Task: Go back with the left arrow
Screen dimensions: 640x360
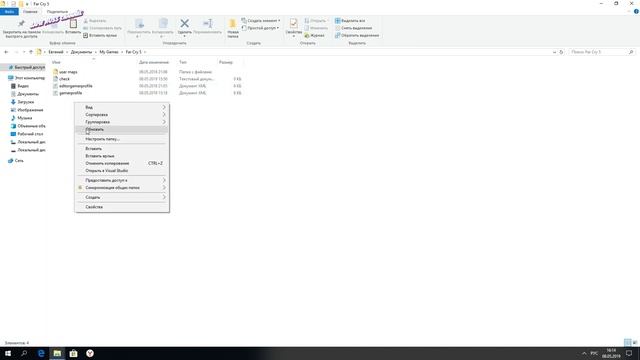Action: (6, 52)
